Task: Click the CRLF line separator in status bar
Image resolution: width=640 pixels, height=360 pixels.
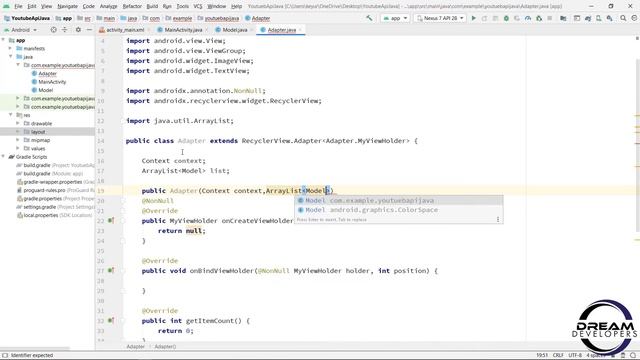Action: 558,356
